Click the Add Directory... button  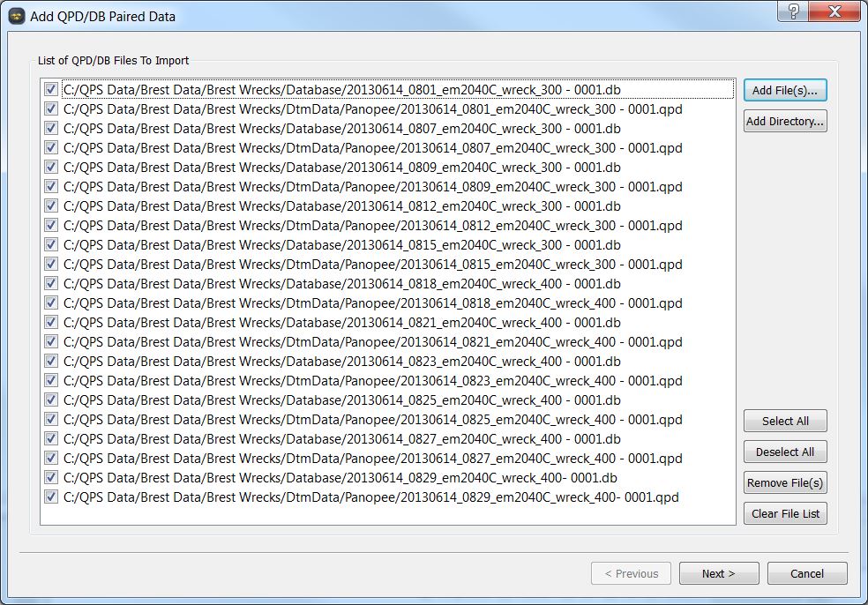[785, 121]
